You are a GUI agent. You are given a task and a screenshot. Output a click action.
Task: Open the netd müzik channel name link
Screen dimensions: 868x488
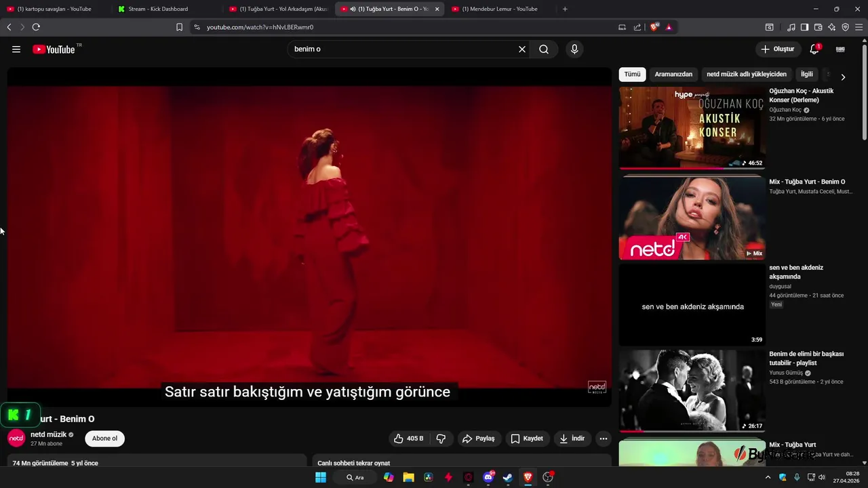click(48, 434)
